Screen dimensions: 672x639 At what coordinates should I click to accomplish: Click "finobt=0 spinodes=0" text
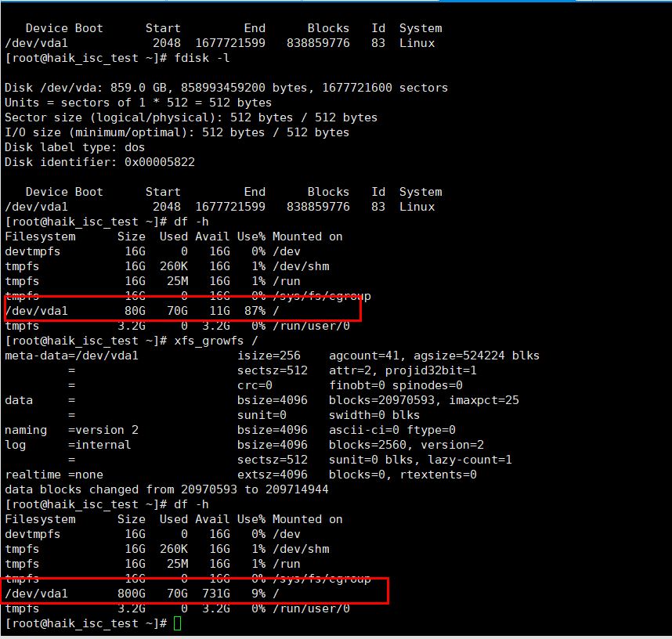click(x=396, y=385)
